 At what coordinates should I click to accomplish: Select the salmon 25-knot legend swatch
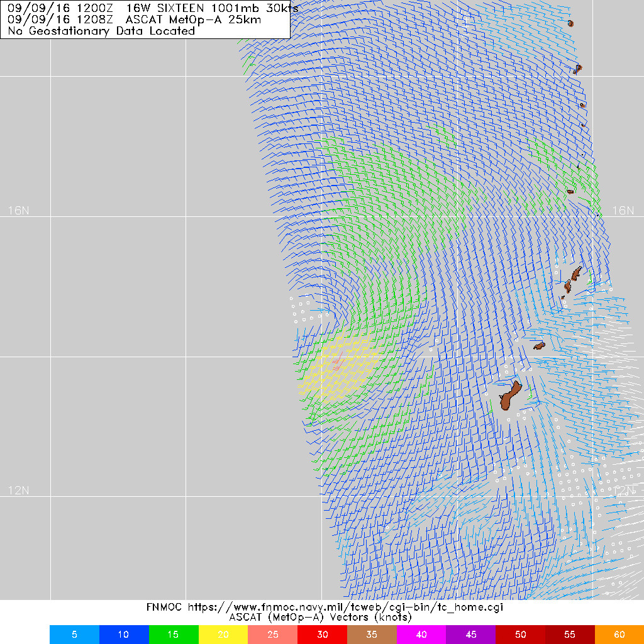[x=272, y=635]
